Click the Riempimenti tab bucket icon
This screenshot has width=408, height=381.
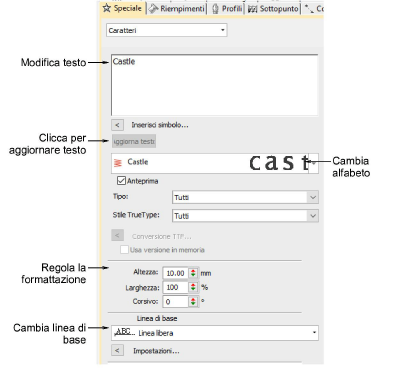tap(153, 9)
